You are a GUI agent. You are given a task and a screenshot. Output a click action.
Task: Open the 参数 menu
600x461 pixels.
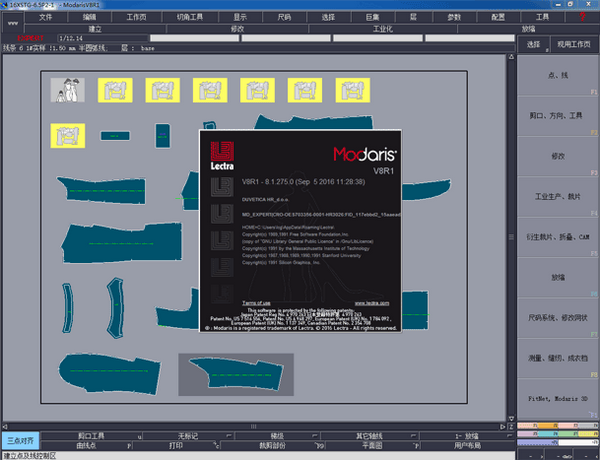click(x=454, y=17)
